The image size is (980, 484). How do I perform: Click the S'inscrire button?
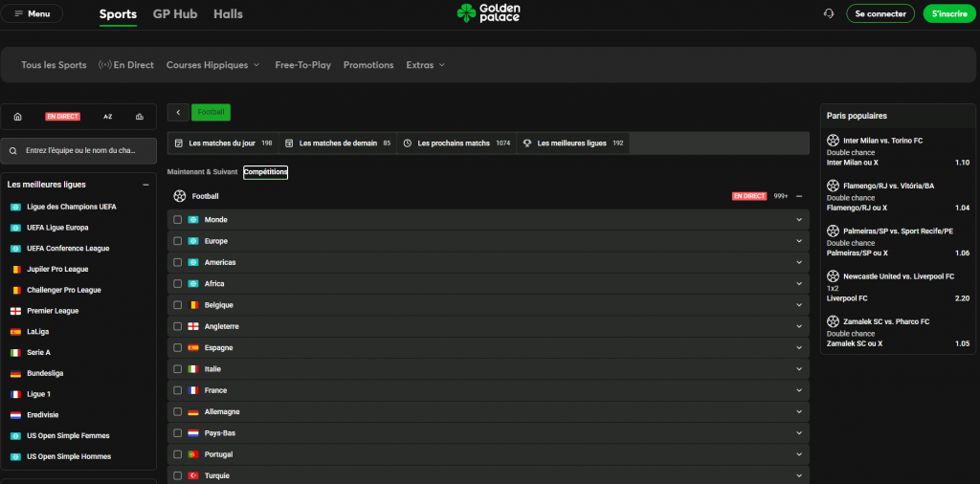(x=947, y=13)
